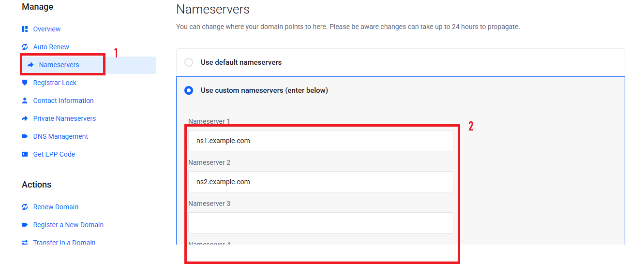
Task: Click the Get EPP Code icon
Action: [25, 154]
